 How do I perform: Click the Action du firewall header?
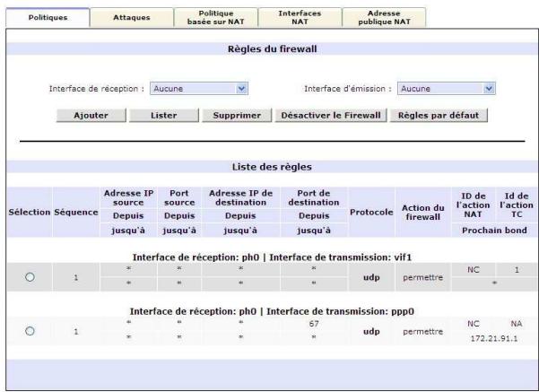point(423,213)
